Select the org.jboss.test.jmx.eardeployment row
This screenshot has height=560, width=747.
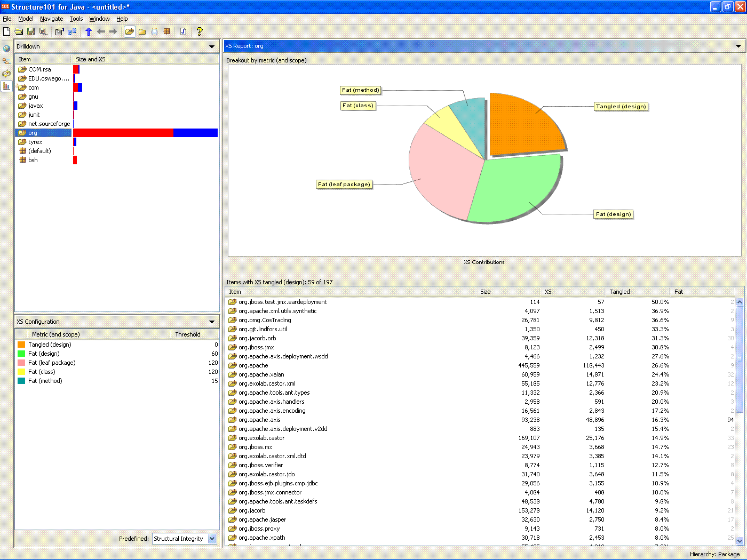pos(481,302)
